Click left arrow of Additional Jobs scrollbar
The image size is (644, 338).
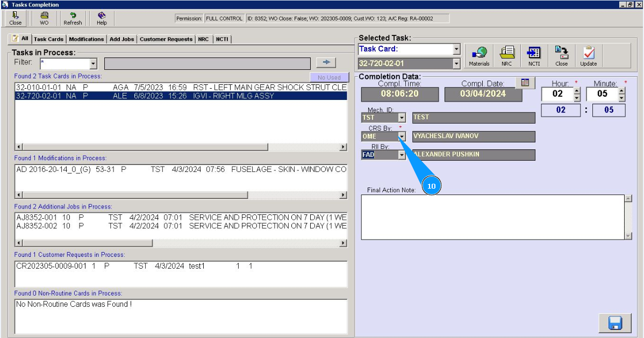(19, 243)
